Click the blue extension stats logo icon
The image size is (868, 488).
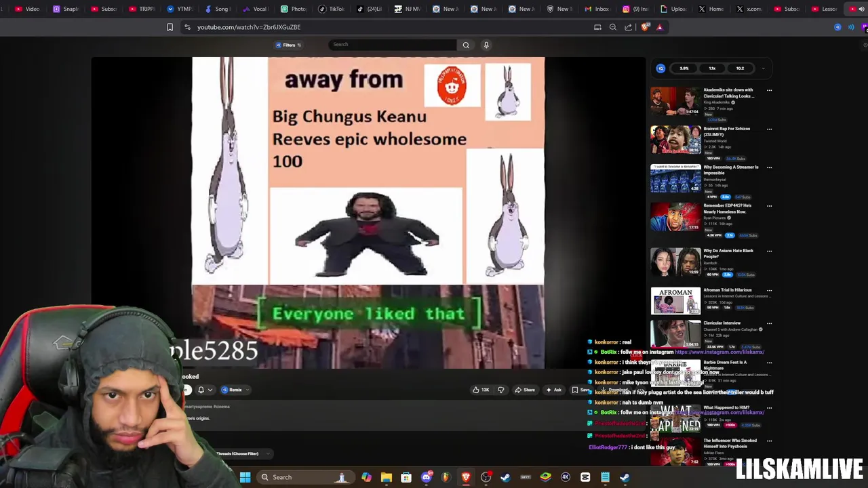click(x=660, y=68)
